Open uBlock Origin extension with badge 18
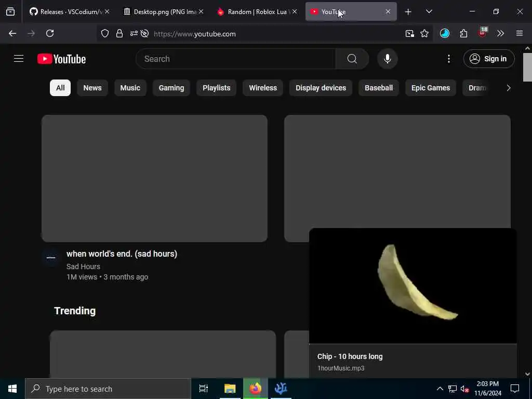Image resolution: width=532 pixels, height=399 pixels. (483, 33)
